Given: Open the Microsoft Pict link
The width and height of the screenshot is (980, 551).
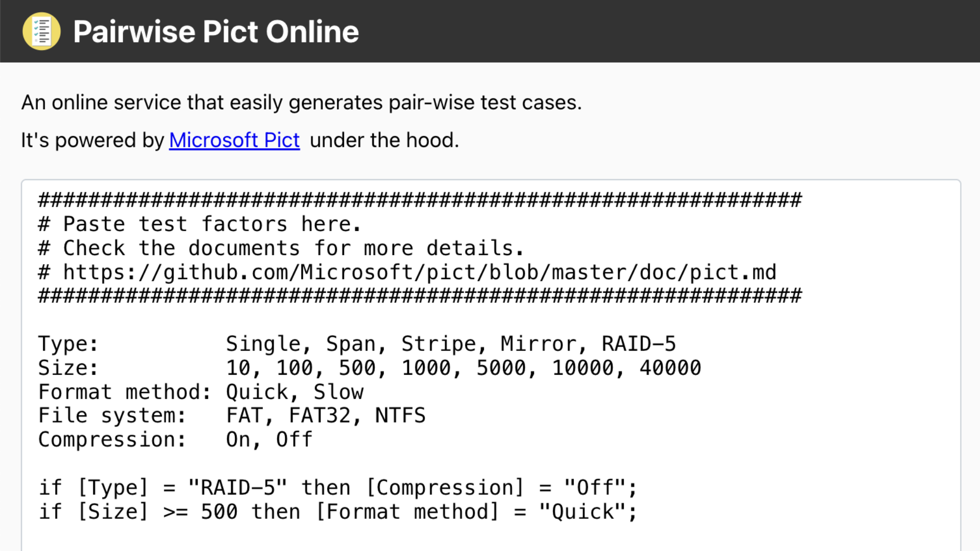Looking at the screenshot, I should pyautogui.click(x=234, y=140).
